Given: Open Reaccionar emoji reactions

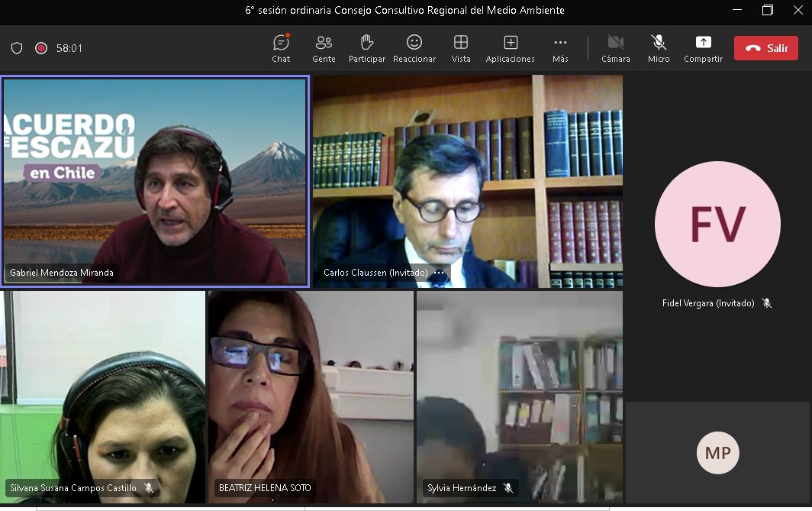Looking at the screenshot, I should click(x=414, y=49).
